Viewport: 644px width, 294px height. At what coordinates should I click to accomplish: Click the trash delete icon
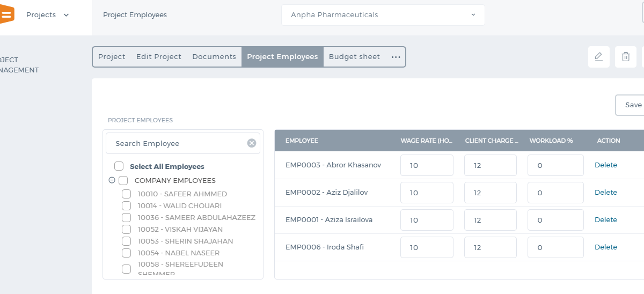pos(625,57)
